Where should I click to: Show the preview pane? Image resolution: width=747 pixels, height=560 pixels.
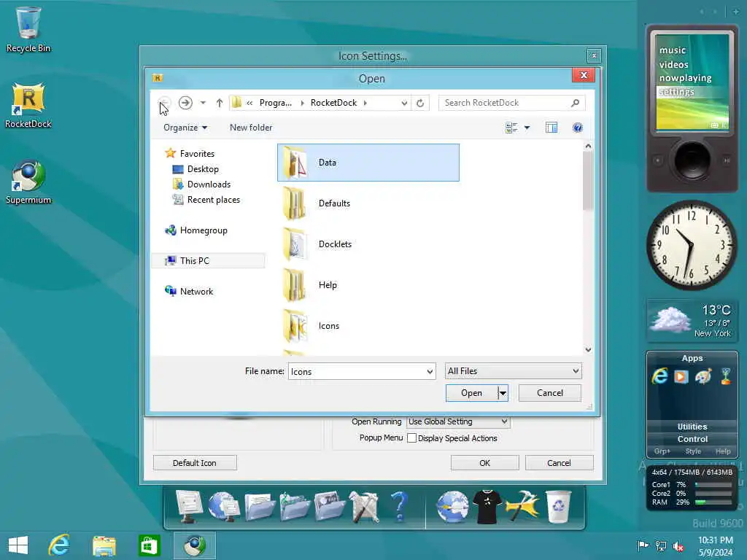551,128
